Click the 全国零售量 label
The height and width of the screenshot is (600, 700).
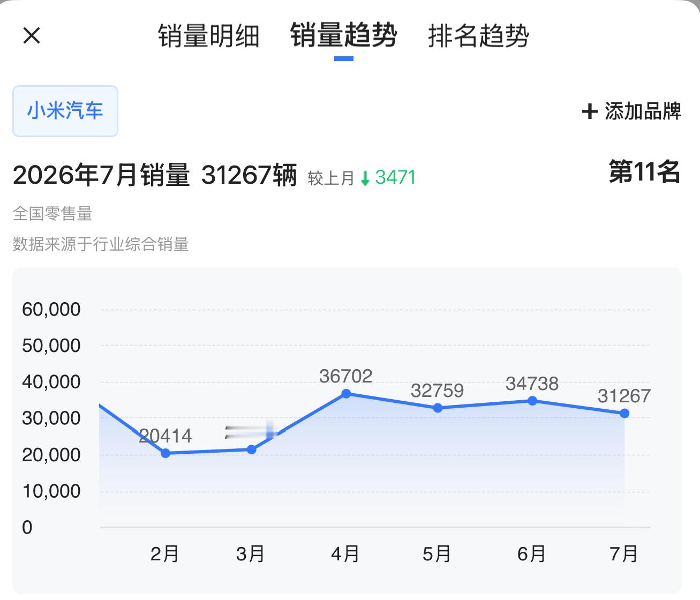[52, 214]
